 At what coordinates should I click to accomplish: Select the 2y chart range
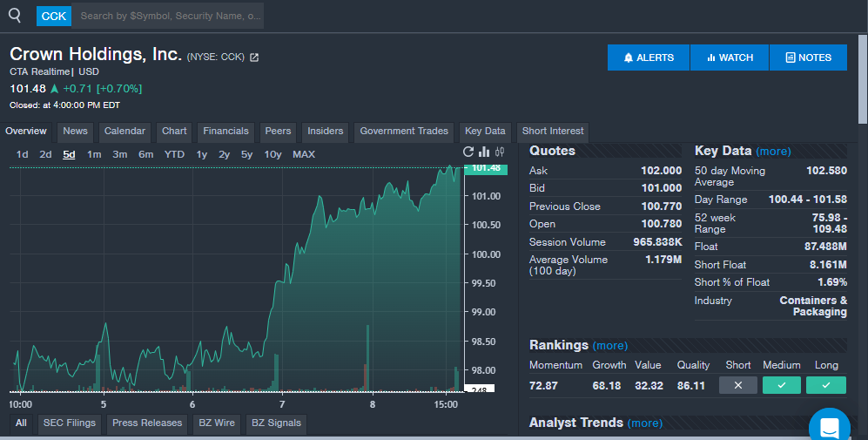225,154
